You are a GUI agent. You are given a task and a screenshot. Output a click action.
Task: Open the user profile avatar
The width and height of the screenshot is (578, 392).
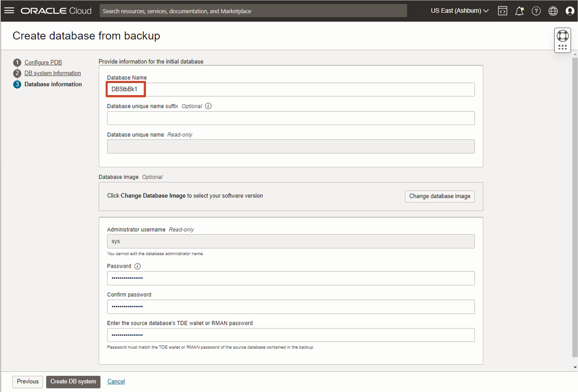(x=570, y=11)
